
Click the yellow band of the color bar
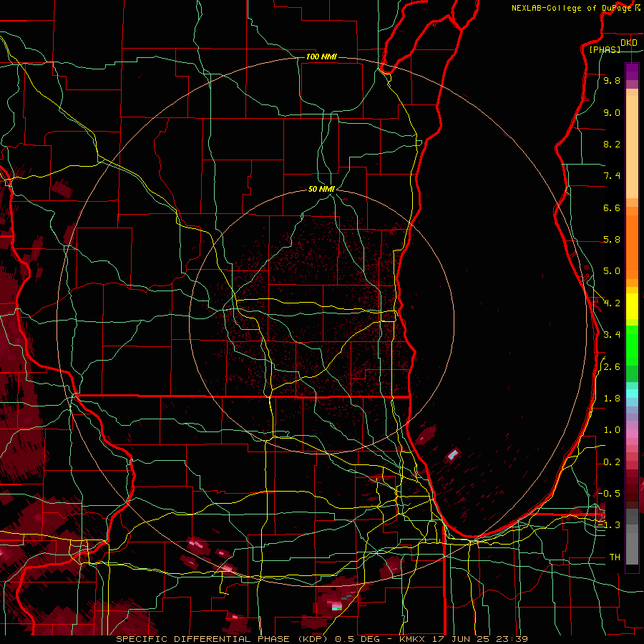pyautogui.click(x=632, y=306)
